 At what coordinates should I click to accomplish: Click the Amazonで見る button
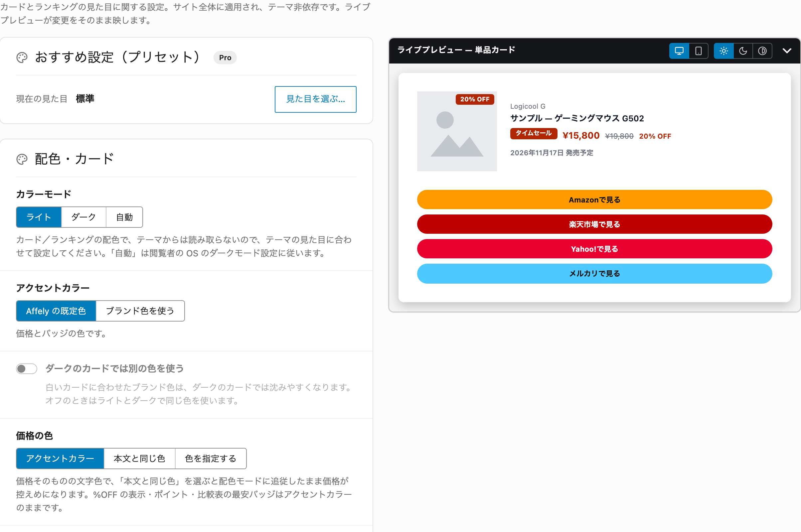point(595,199)
